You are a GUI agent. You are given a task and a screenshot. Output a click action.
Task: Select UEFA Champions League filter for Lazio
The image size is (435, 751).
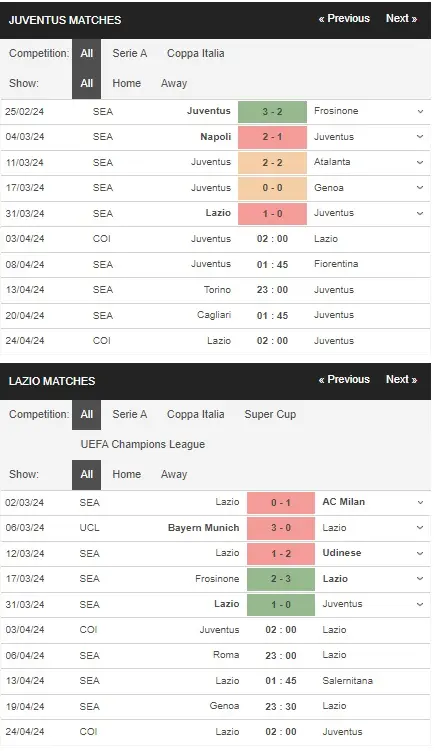143,444
